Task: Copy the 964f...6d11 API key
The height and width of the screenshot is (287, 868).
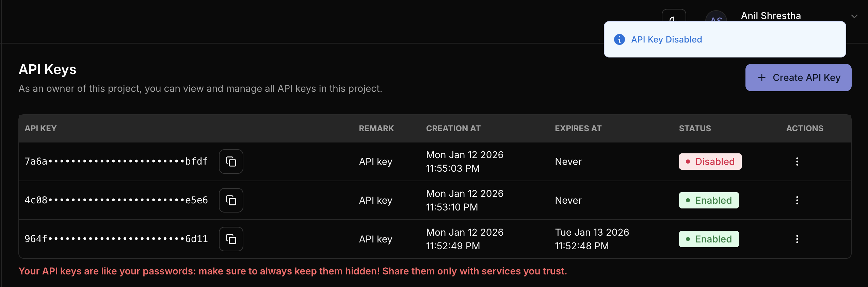Action: [231, 239]
